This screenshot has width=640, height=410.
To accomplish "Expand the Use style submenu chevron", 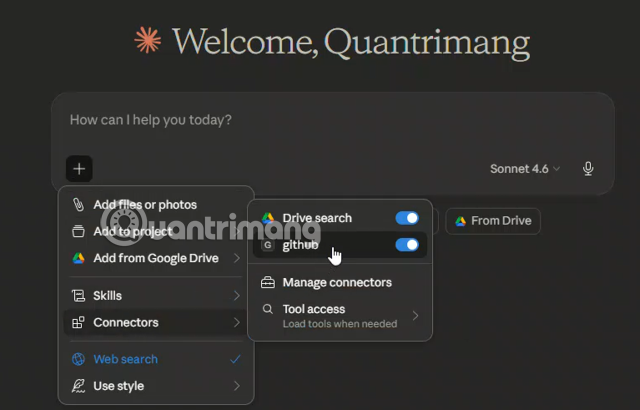I will [x=237, y=386].
